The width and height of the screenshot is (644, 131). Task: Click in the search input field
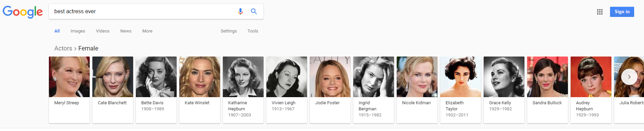[143, 12]
